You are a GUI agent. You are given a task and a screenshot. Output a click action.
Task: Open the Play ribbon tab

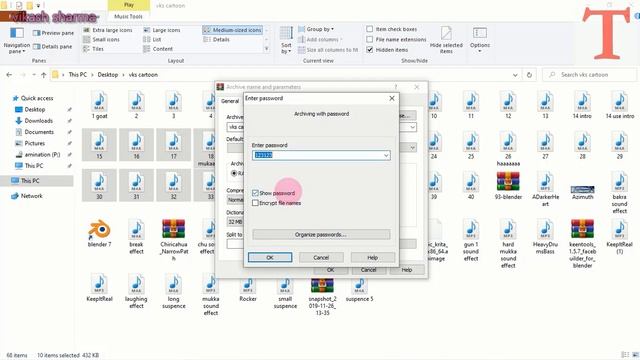(129, 5)
